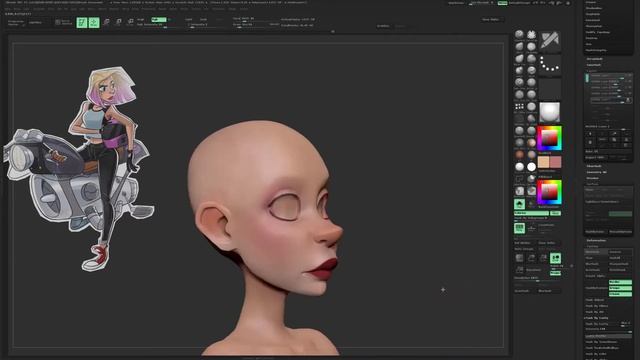Click the MaskByNoise button

[596, 232]
